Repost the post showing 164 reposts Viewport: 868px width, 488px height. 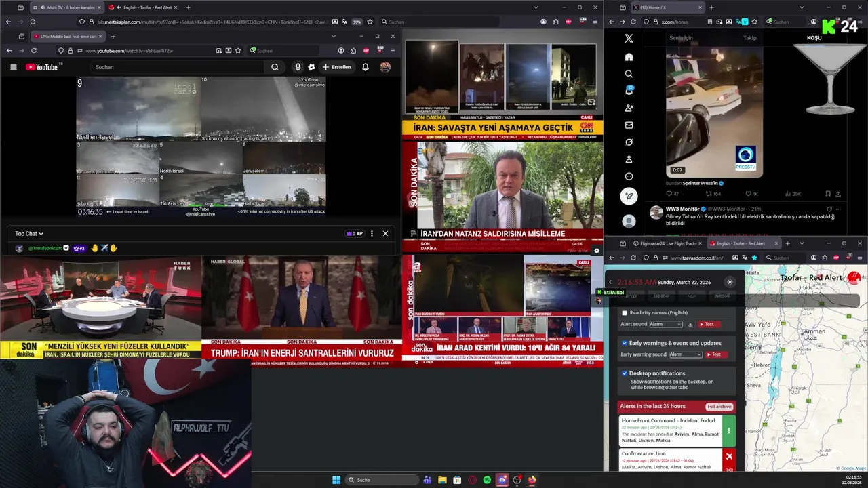(x=712, y=194)
